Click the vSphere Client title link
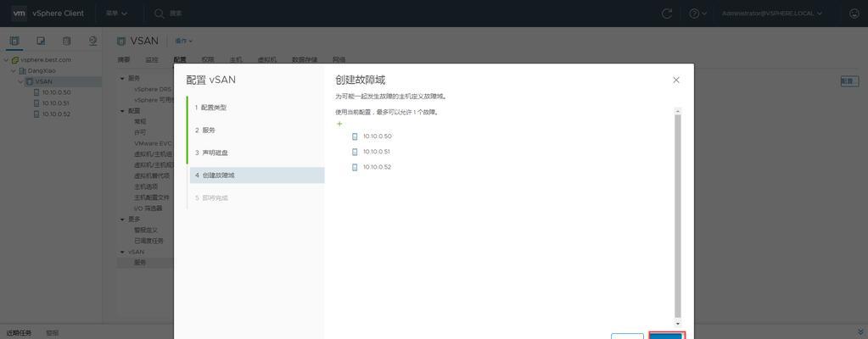868x339 pixels. coord(59,14)
